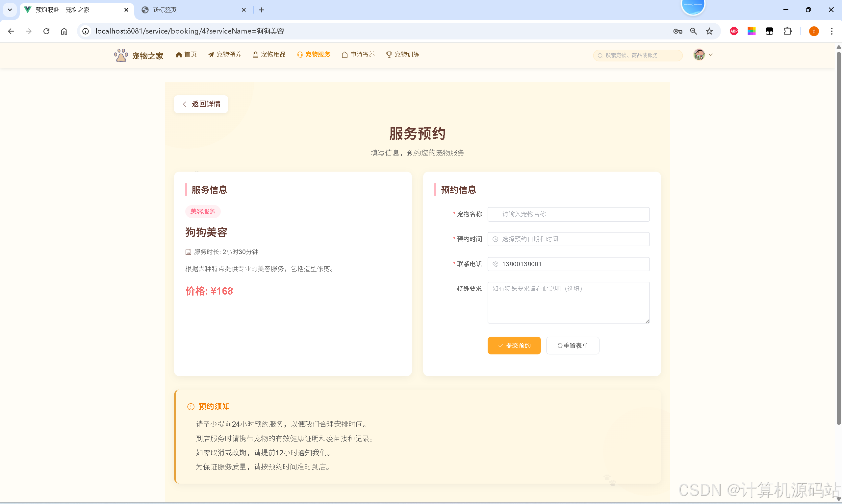Open the password manager key icon
The height and width of the screenshot is (504, 842).
point(677,31)
